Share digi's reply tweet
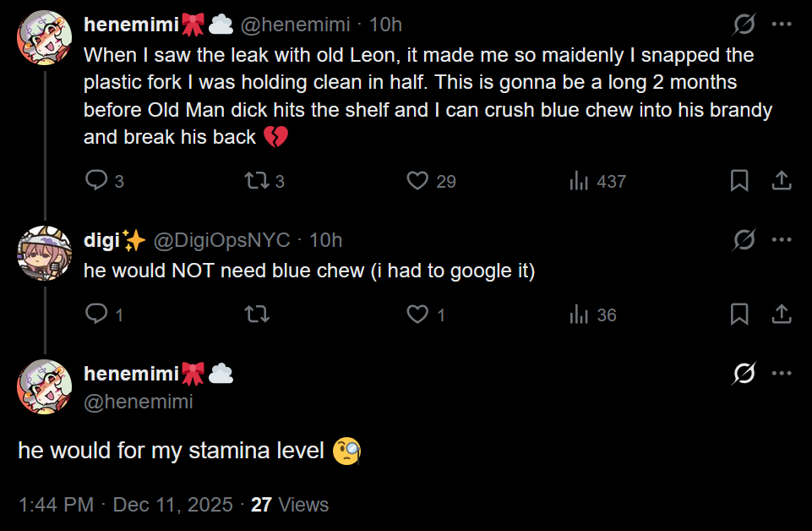 [782, 314]
